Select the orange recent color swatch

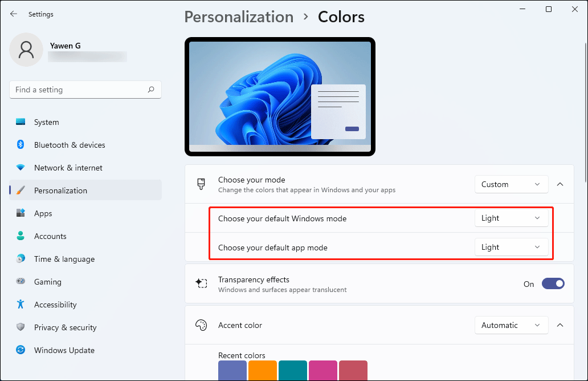point(263,371)
